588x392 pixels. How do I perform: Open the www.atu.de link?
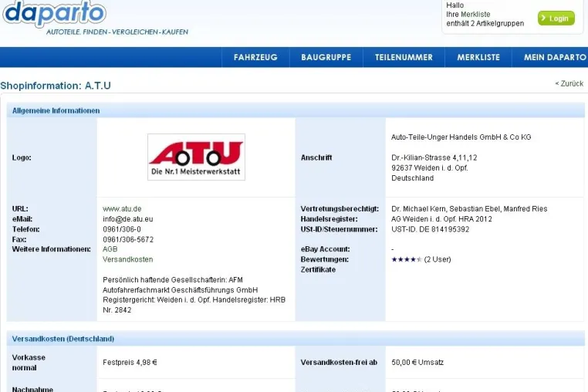point(122,208)
